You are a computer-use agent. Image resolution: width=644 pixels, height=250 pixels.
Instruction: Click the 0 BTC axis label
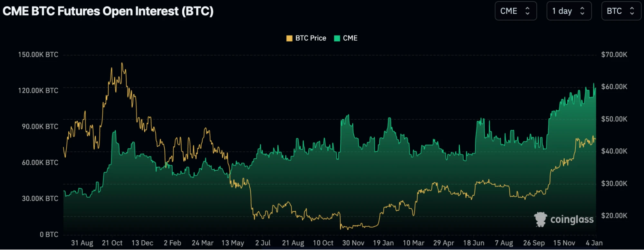(x=49, y=235)
